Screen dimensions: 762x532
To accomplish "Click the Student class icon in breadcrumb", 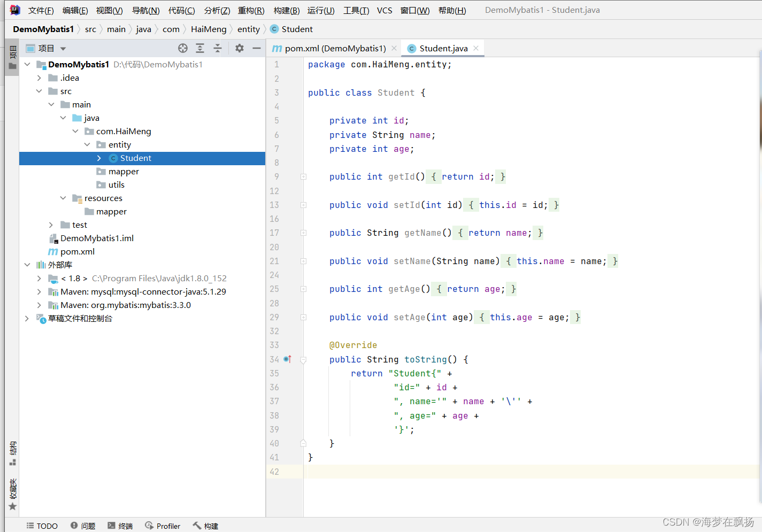I will [x=274, y=29].
